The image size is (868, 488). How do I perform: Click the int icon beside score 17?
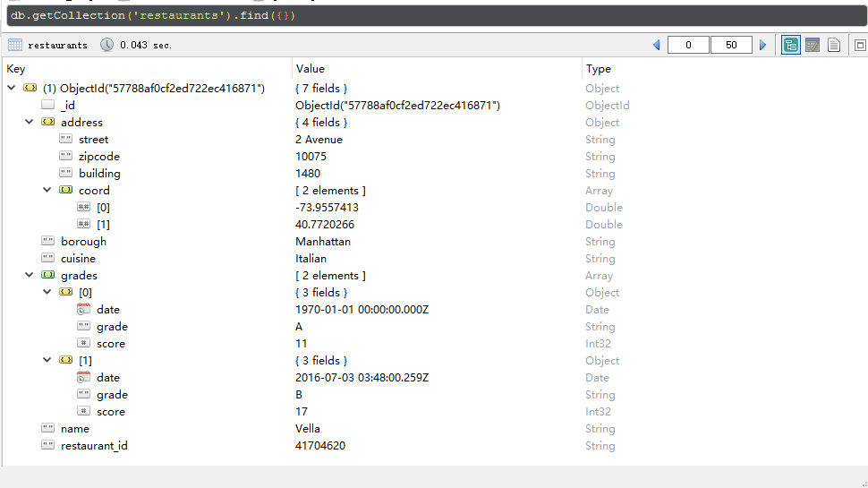point(83,411)
